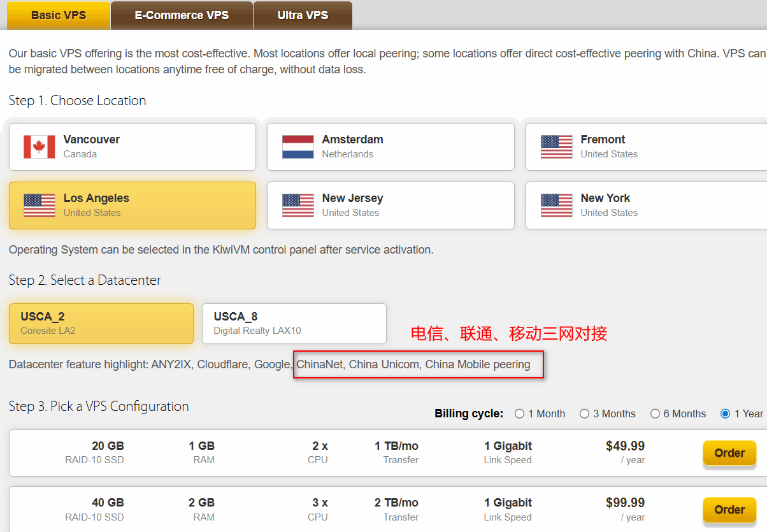Switch to the Basic VPS tab
The width and height of the screenshot is (767, 532).
click(59, 15)
